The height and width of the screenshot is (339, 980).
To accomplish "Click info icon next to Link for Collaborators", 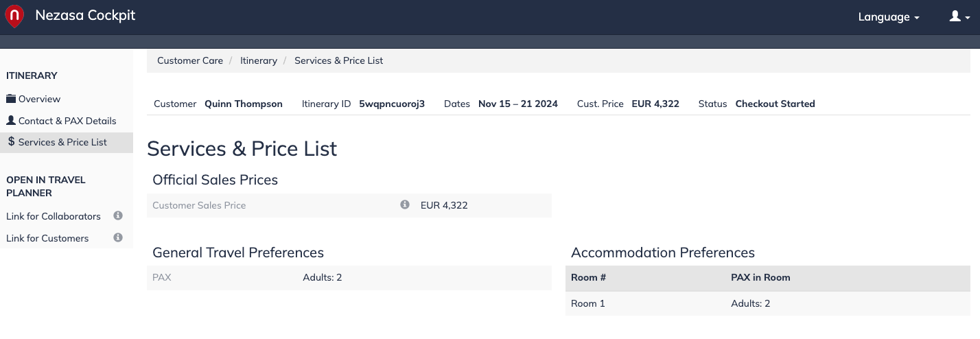I will coord(118,215).
